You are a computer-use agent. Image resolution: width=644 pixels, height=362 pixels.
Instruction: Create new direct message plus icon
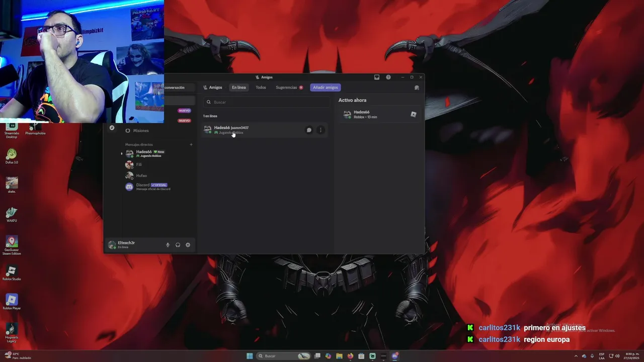[x=191, y=145]
